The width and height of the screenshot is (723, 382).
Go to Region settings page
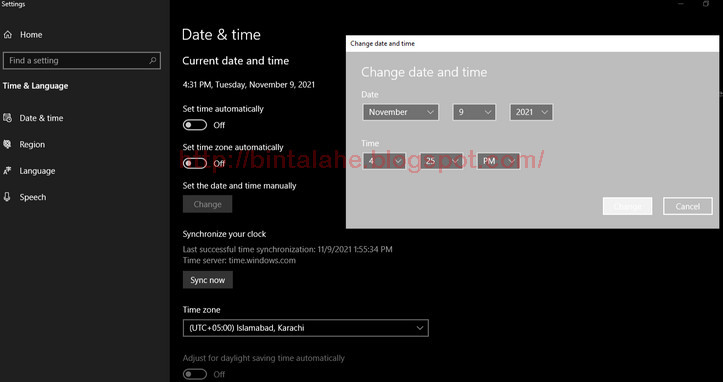32,144
